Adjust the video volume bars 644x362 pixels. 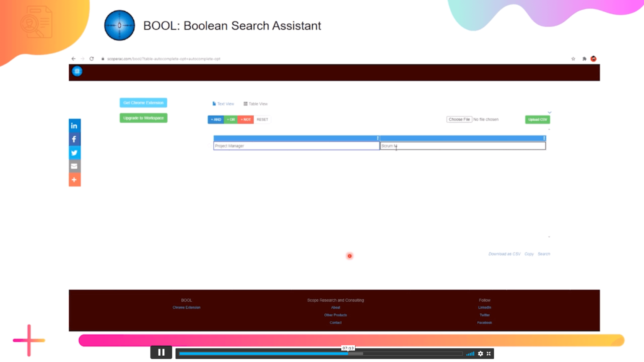tap(470, 354)
